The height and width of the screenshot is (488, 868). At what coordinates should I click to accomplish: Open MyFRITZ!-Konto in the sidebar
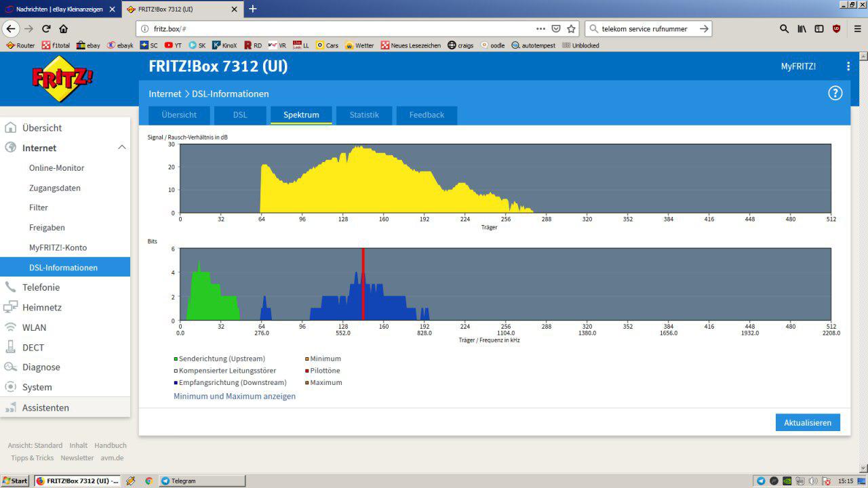58,247
